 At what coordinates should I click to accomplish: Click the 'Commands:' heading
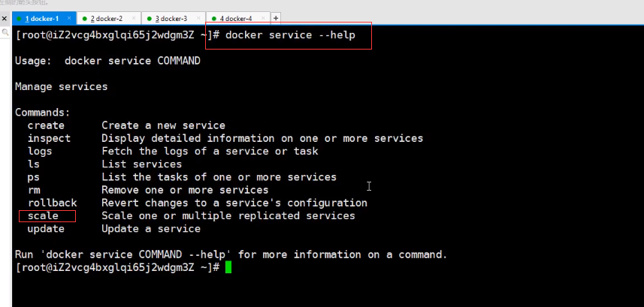click(x=43, y=113)
